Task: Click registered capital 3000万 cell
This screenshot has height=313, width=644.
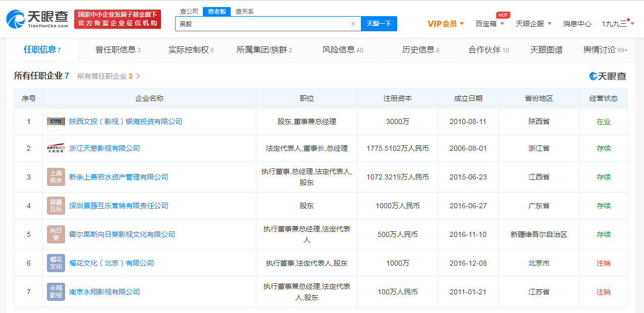Action: (x=398, y=121)
